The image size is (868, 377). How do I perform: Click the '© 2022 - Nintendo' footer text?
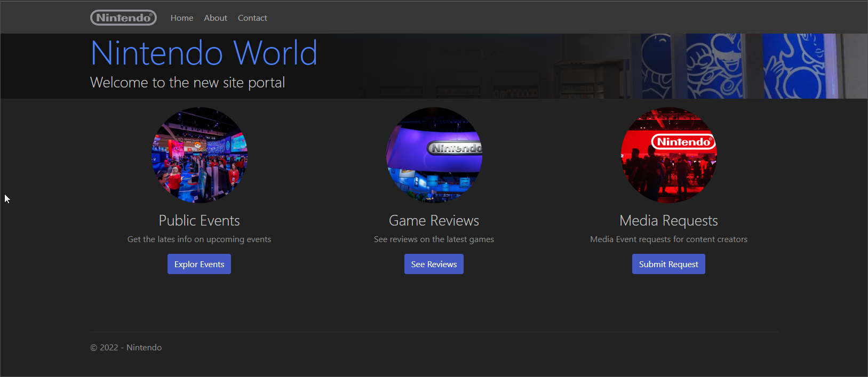126,348
